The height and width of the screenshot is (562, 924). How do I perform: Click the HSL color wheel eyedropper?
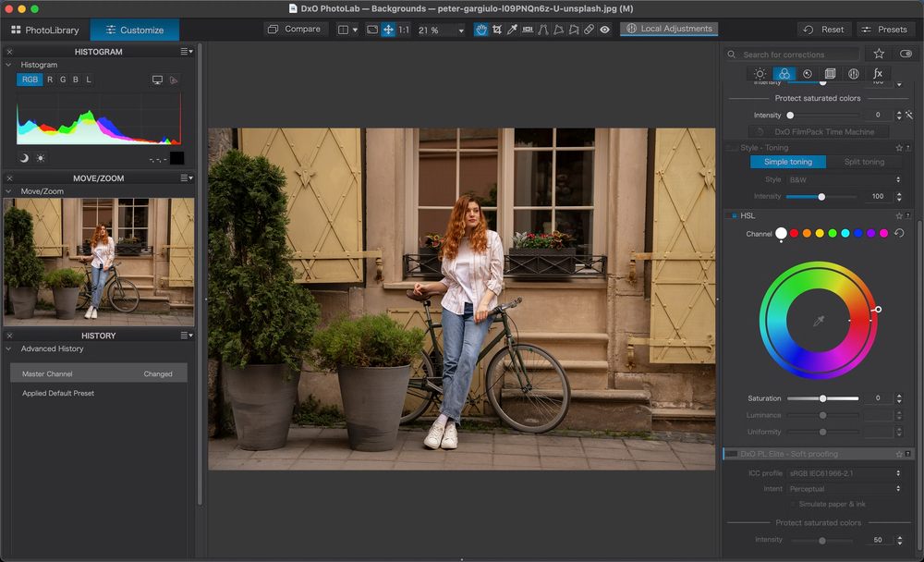tap(818, 321)
